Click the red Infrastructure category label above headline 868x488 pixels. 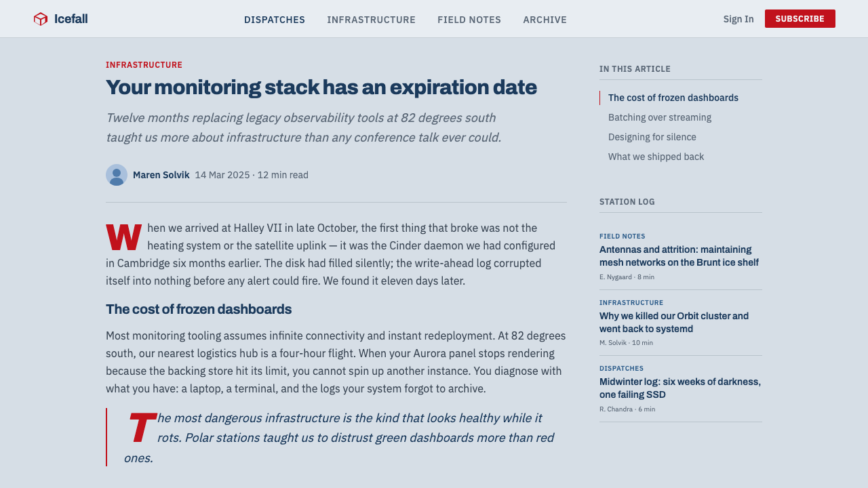(x=144, y=65)
